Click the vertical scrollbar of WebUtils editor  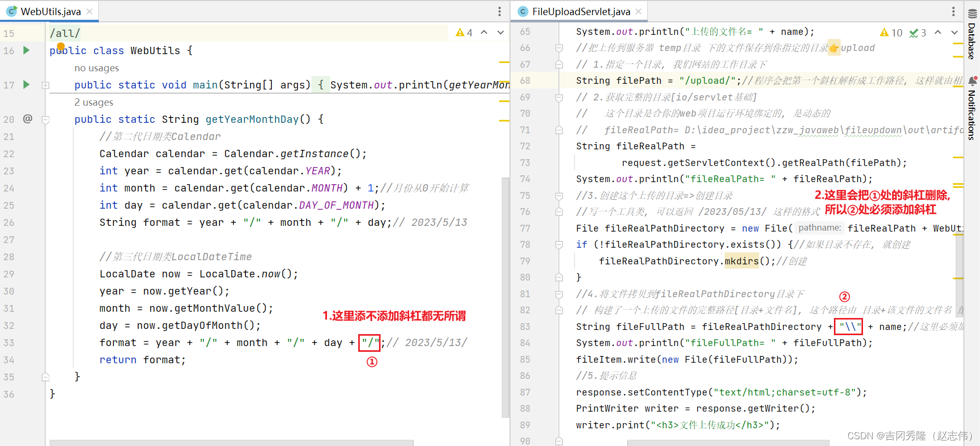pos(505,297)
